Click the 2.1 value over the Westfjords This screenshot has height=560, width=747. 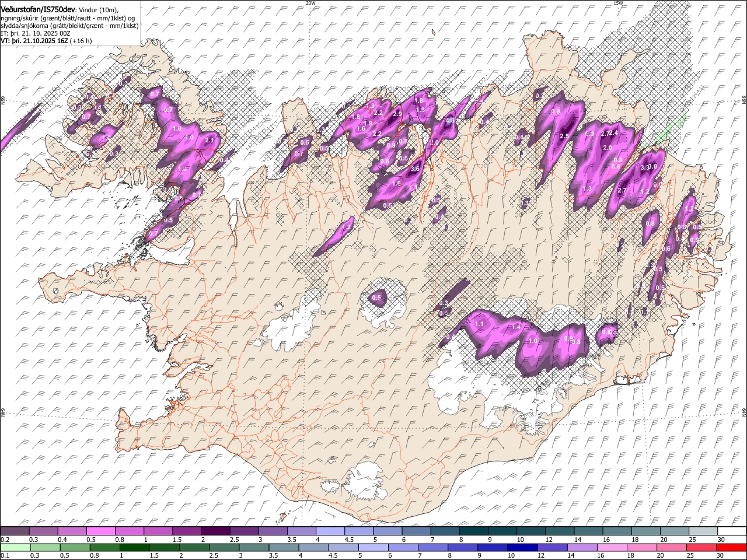[210, 140]
